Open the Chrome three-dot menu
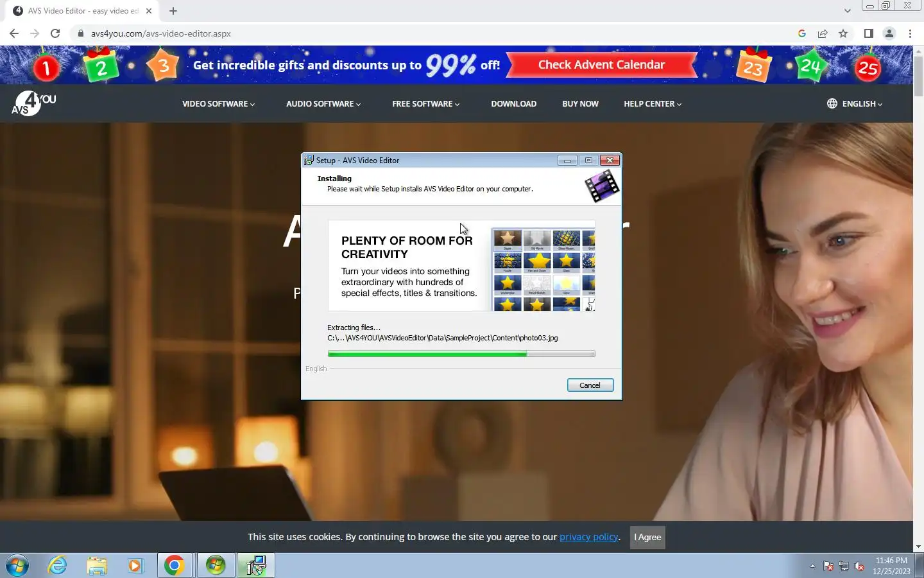This screenshot has height=578, width=924. [910, 33]
